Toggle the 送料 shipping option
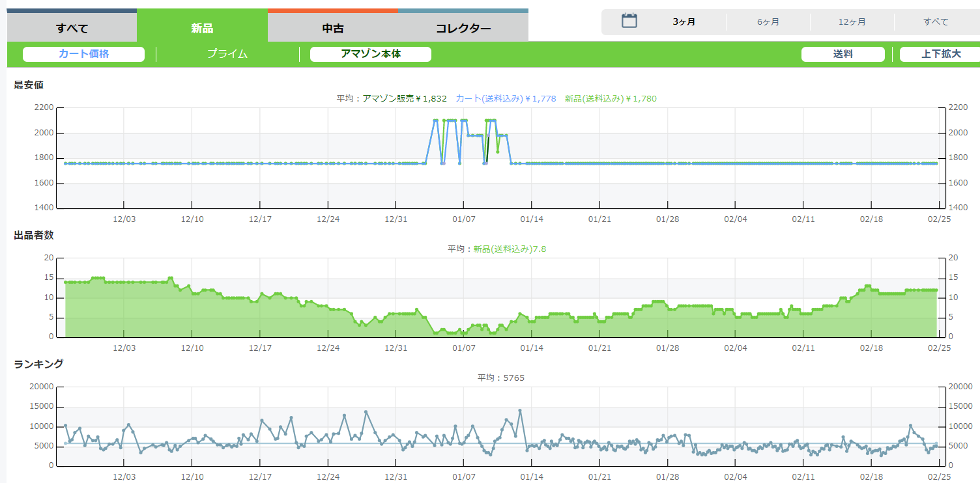 (843, 54)
